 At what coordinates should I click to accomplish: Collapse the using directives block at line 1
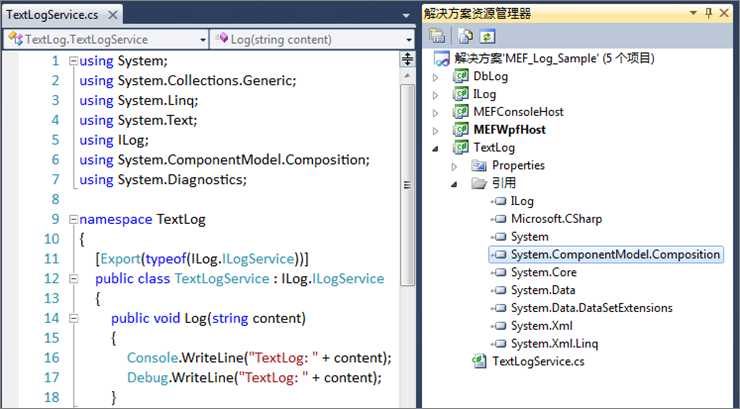(73, 61)
